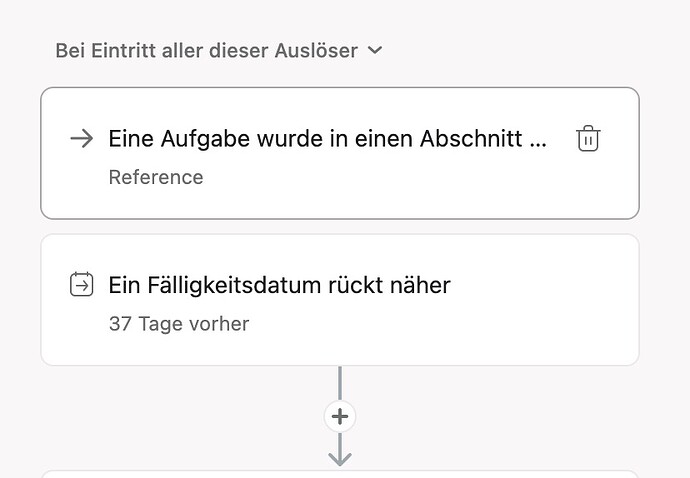Expand the chevron next to 'Bei Eintritt aller dieser Auslöser'
The image size is (690, 478).
tap(375, 50)
